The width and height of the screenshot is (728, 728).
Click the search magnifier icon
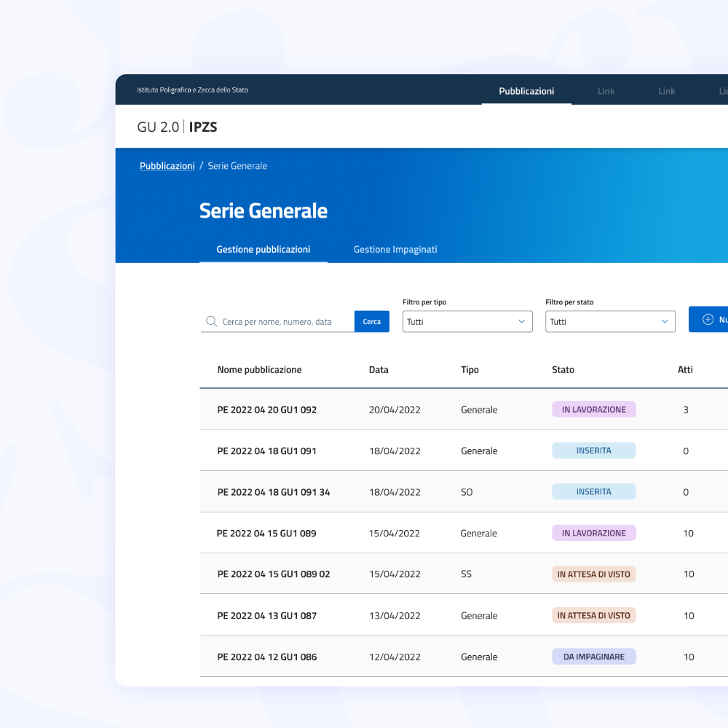coord(211,321)
